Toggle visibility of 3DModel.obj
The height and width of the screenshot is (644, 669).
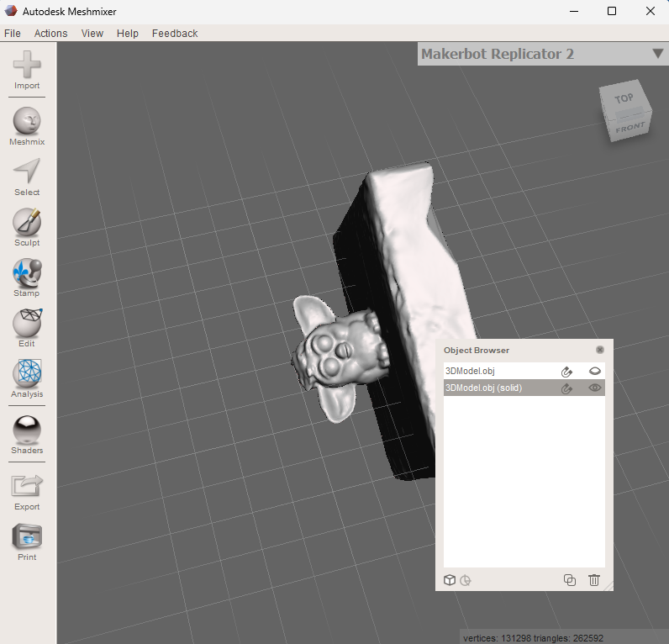coord(595,372)
